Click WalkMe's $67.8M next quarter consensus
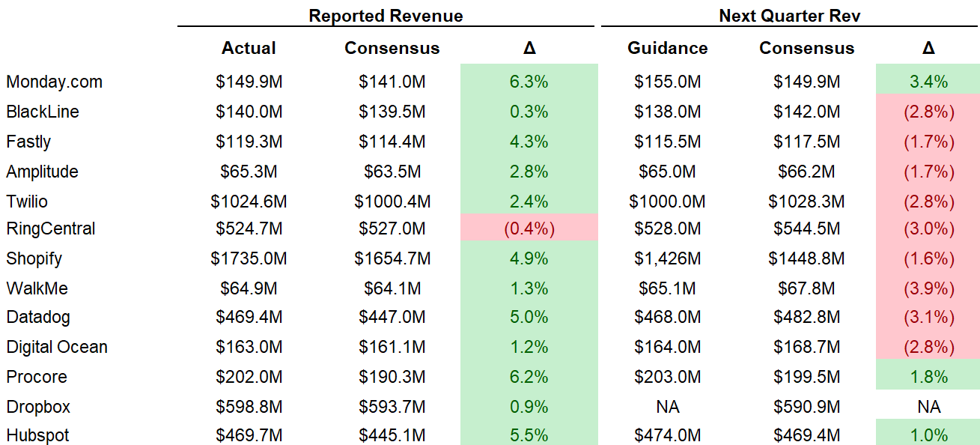 pos(806,288)
